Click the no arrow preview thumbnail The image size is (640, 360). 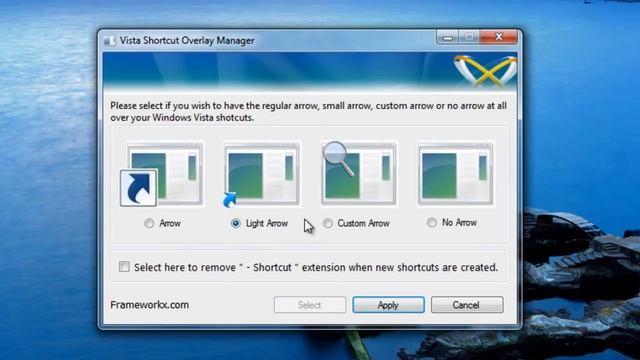tap(456, 173)
